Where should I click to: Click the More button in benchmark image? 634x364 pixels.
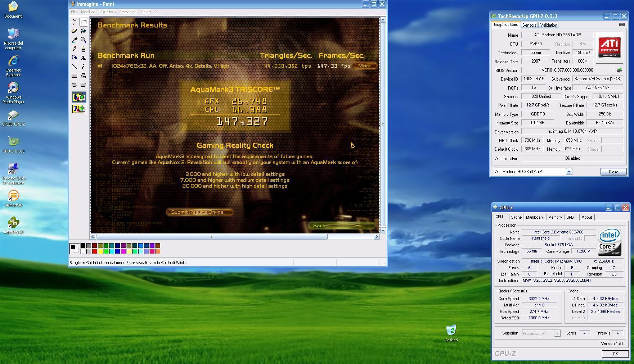[365, 66]
